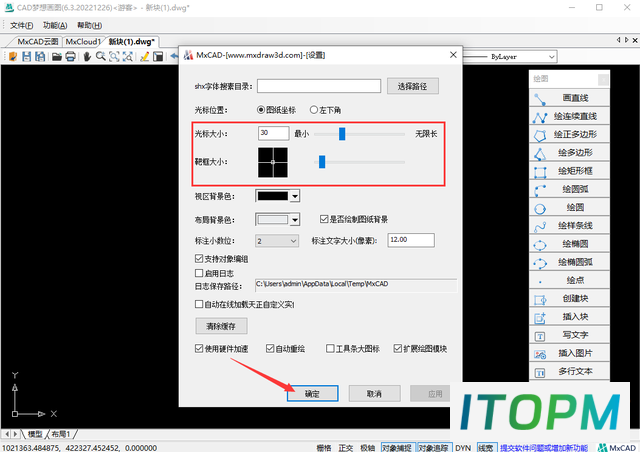Click 光标大小 value field
The image size is (640, 452).
[x=273, y=133]
